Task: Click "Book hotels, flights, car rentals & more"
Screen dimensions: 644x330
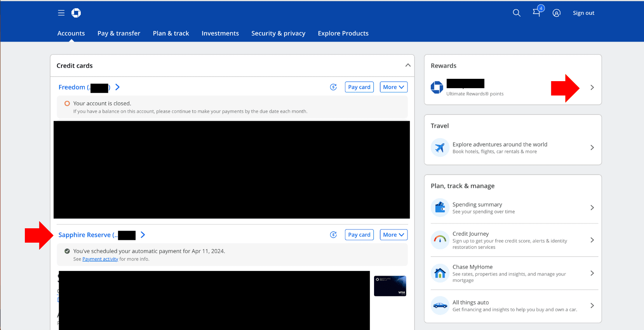Action: click(x=494, y=152)
